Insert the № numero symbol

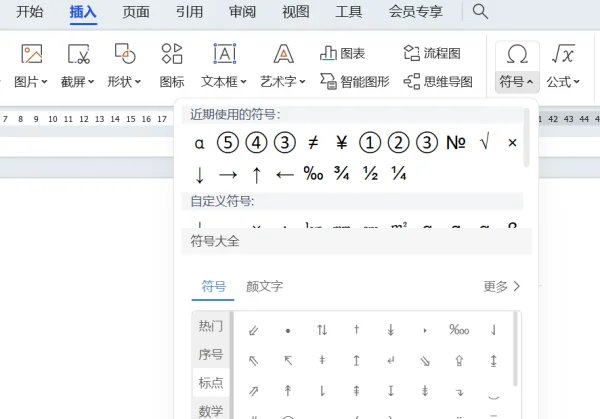pyautogui.click(x=456, y=143)
